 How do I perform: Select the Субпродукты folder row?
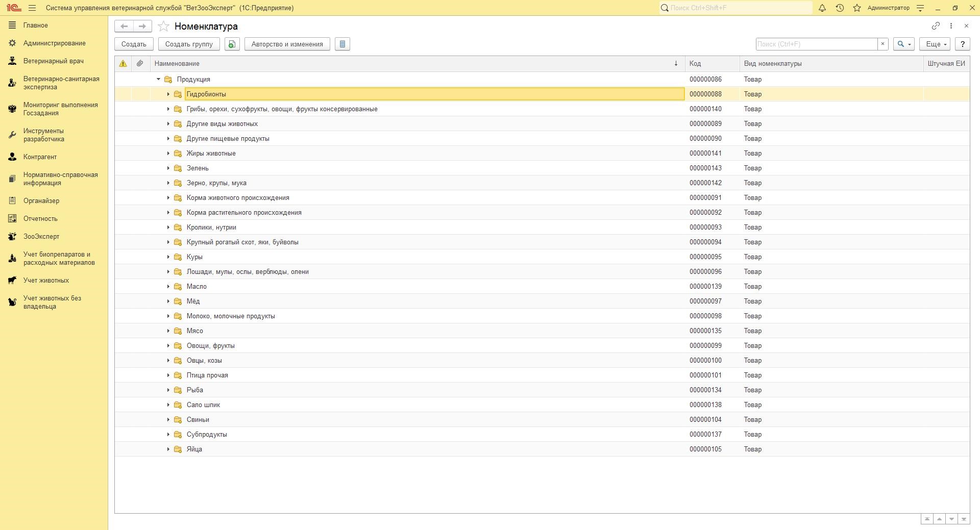(542, 435)
